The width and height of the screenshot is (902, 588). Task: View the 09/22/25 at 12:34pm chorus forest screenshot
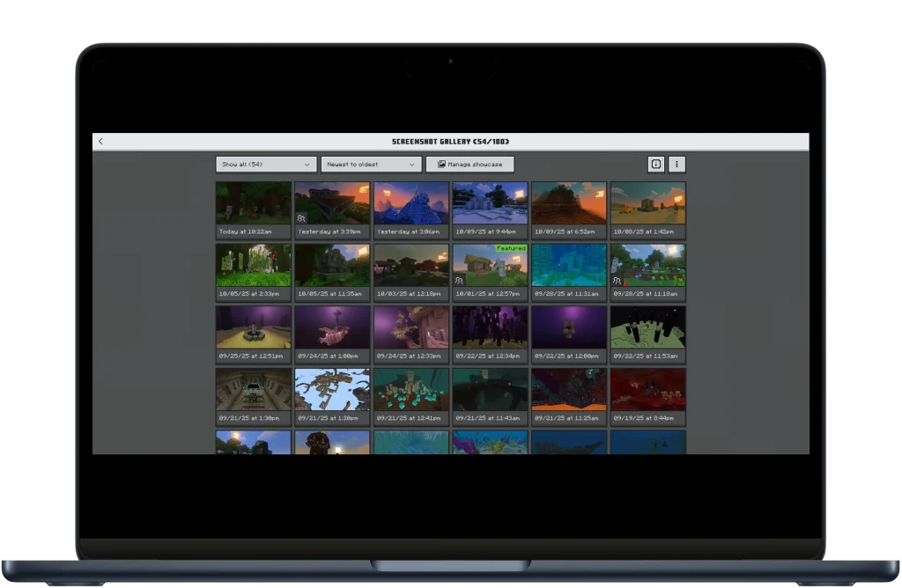pos(490,334)
